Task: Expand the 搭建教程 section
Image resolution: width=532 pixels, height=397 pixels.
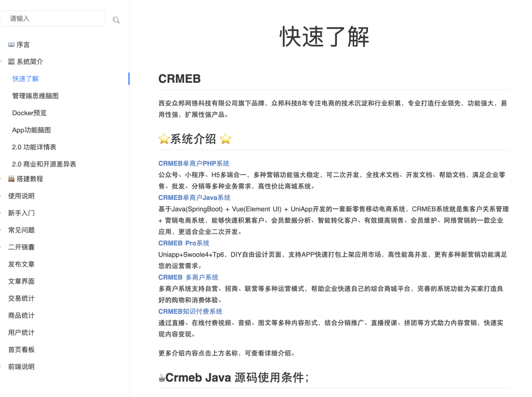Action: coord(30,179)
